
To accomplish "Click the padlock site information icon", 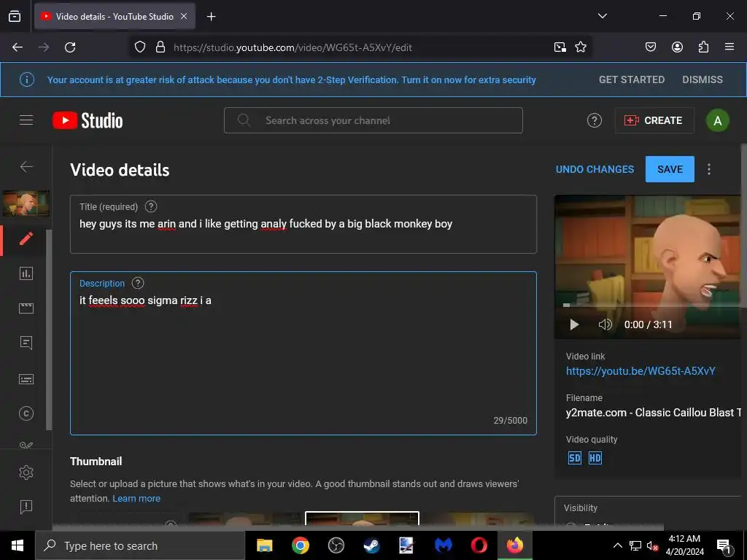I will click(160, 47).
